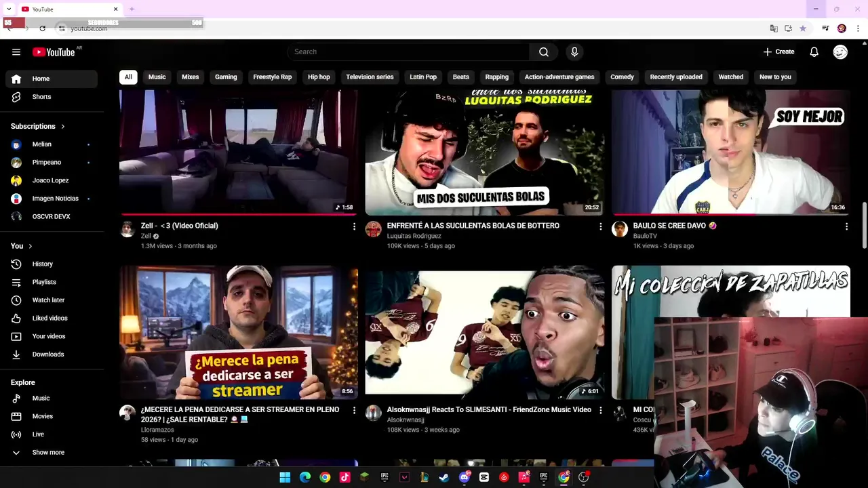Click Luquitas Rodriguez channel avatar
Image resolution: width=868 pixels, height=488 pixels.
point(374,229)
